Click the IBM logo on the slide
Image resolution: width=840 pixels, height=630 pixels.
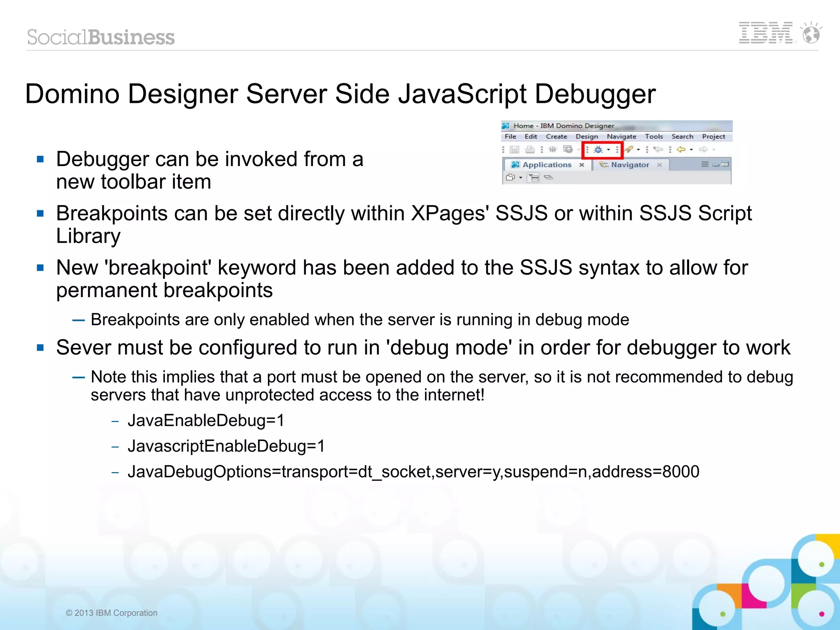[x=766, y=32]
